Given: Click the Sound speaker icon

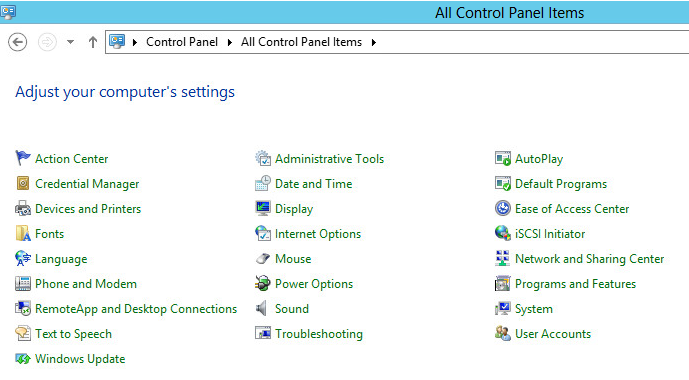Looking at the screenshot, I should coord(261,308).
